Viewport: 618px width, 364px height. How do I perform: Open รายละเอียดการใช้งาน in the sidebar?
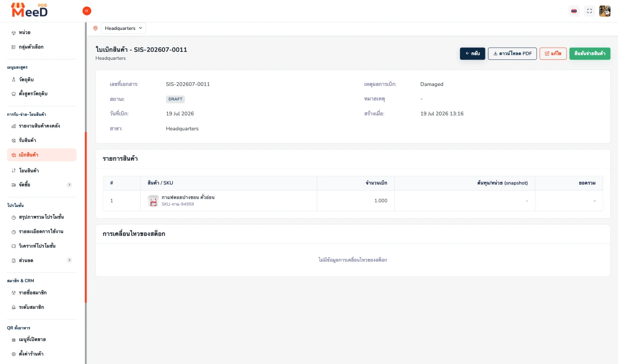[x=42, y=232]
